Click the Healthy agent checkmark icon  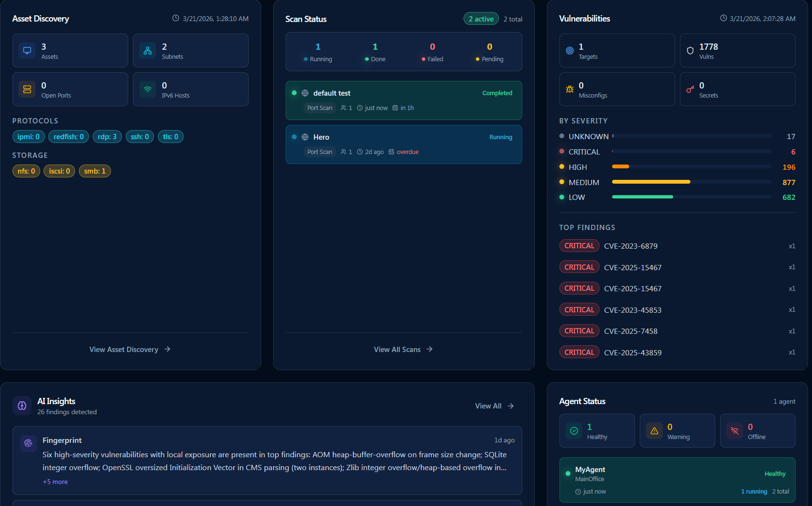click(574, 431)
